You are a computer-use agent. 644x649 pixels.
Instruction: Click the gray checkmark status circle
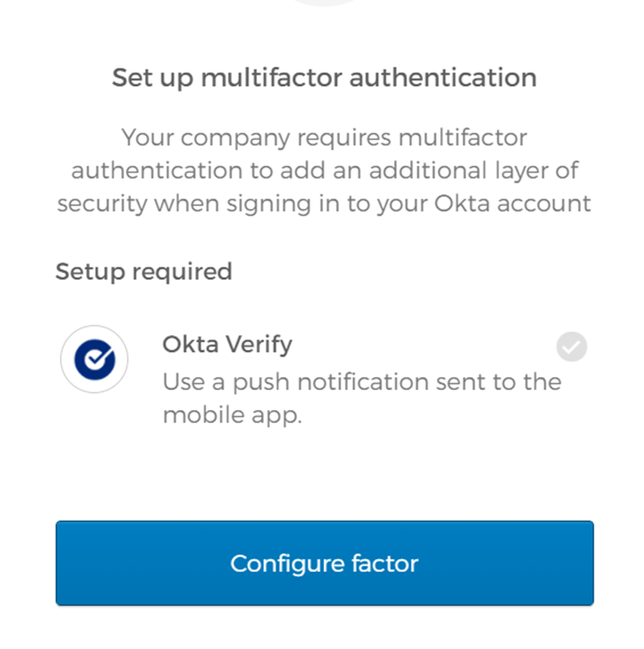tap(571, 347)
